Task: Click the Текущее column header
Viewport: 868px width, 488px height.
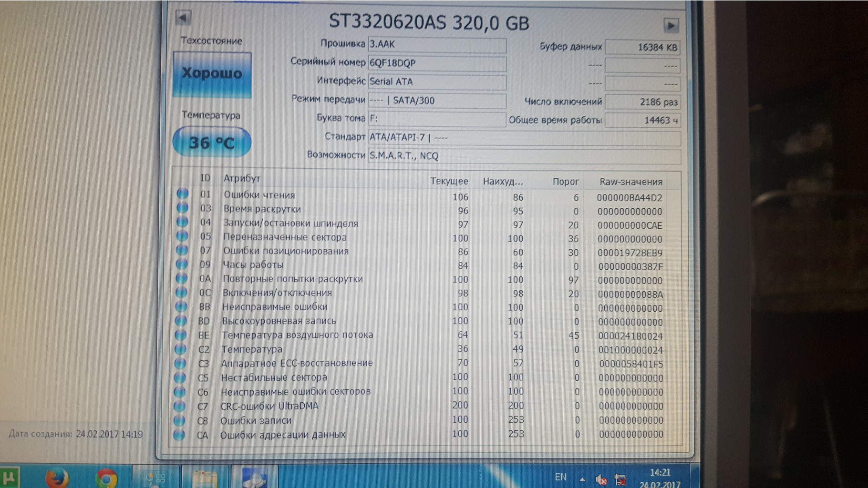Action: [x=449, y=181]
